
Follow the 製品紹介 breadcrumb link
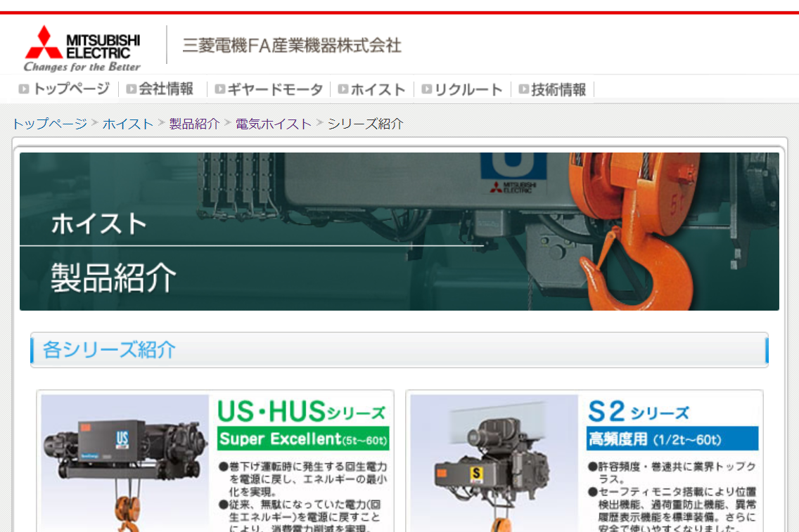[x=194, y=124]
